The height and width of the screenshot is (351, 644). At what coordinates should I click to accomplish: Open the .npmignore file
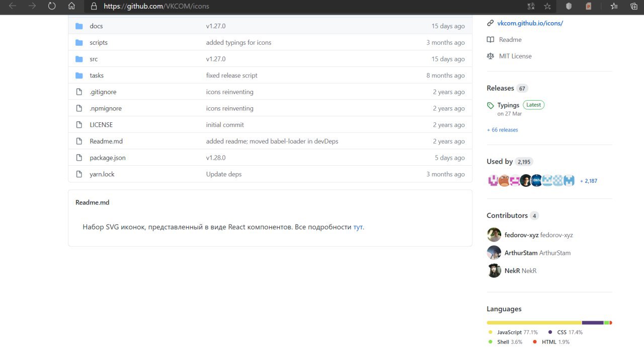point(106,108)
